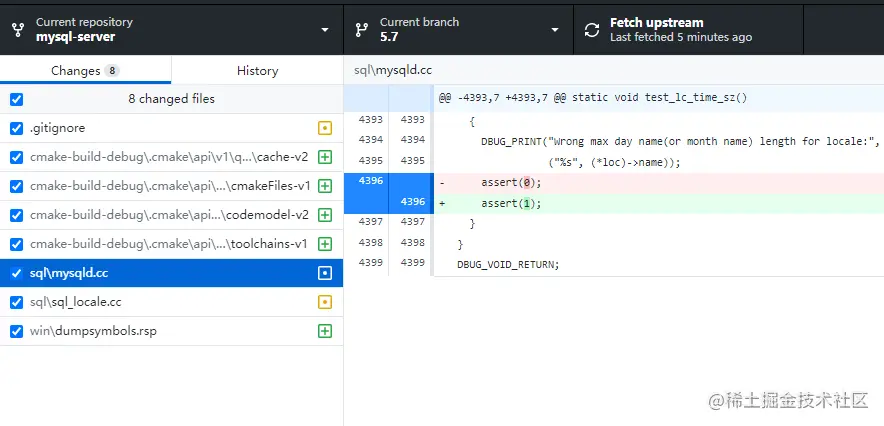
Task: Click the Last fetched 5 minutes ago text
Action: (681, 37)
